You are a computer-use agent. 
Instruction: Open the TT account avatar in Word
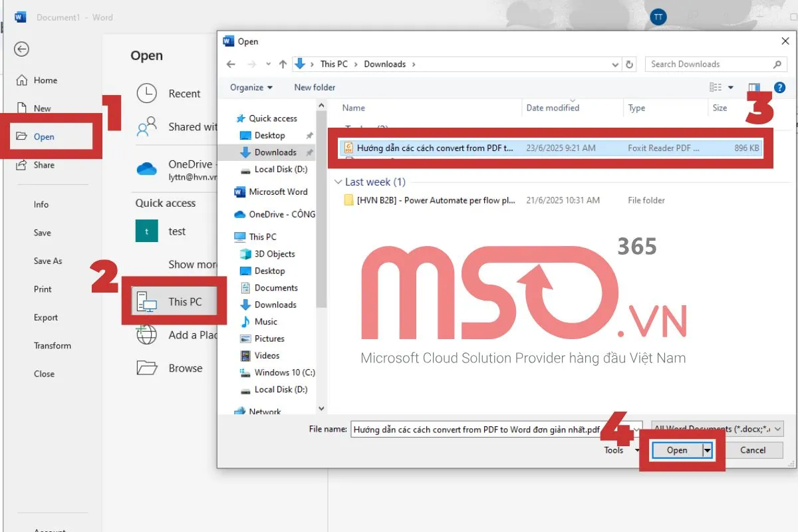[x=658, y=17]
